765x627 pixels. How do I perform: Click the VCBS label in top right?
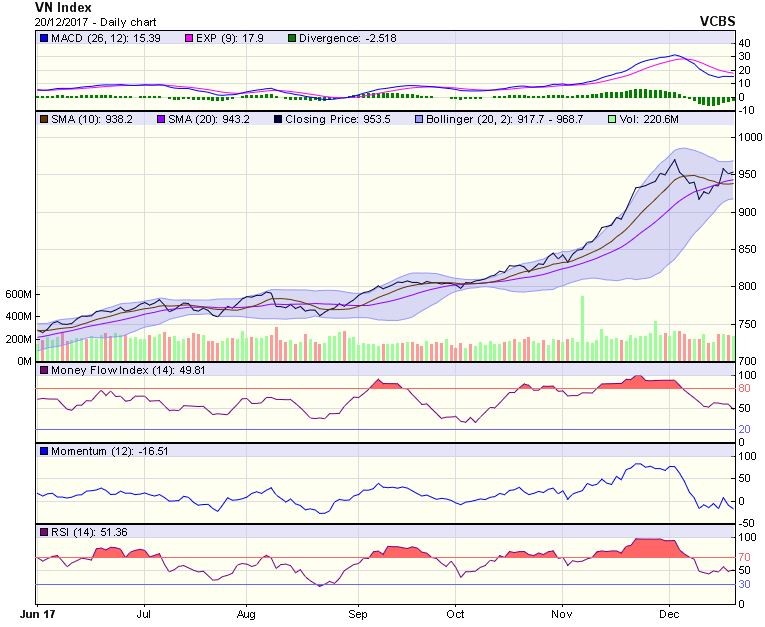click(x=717, y=21)
